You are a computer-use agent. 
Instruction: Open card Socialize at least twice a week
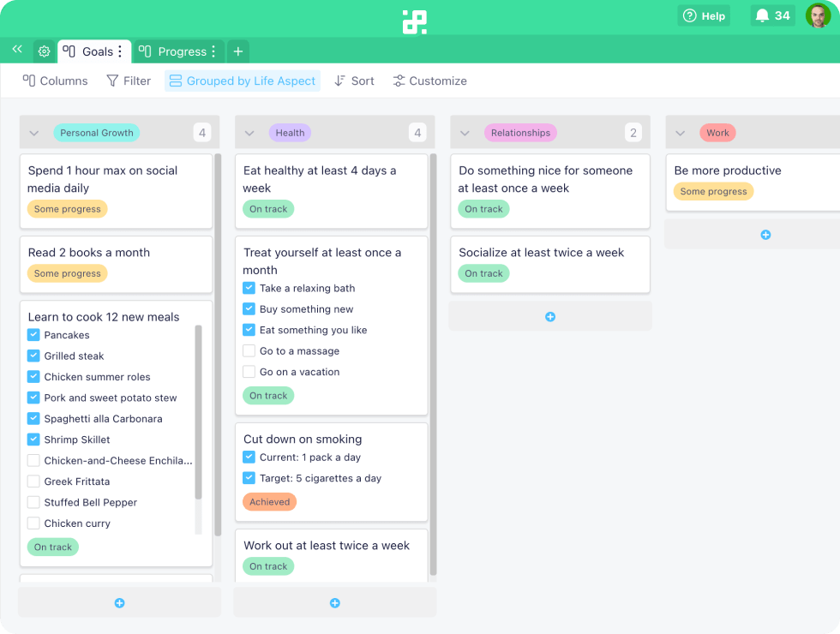(550, 265)
